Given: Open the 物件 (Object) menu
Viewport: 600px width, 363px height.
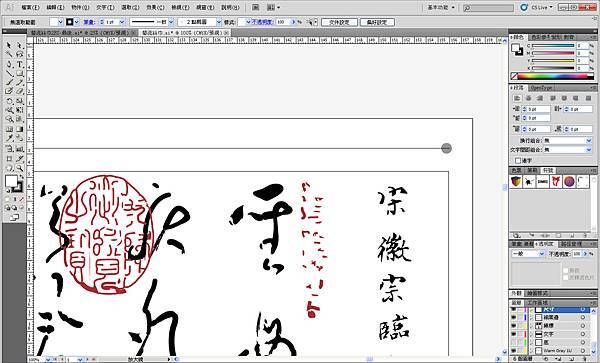Looking at the screenshot, I should pos(80,7).
